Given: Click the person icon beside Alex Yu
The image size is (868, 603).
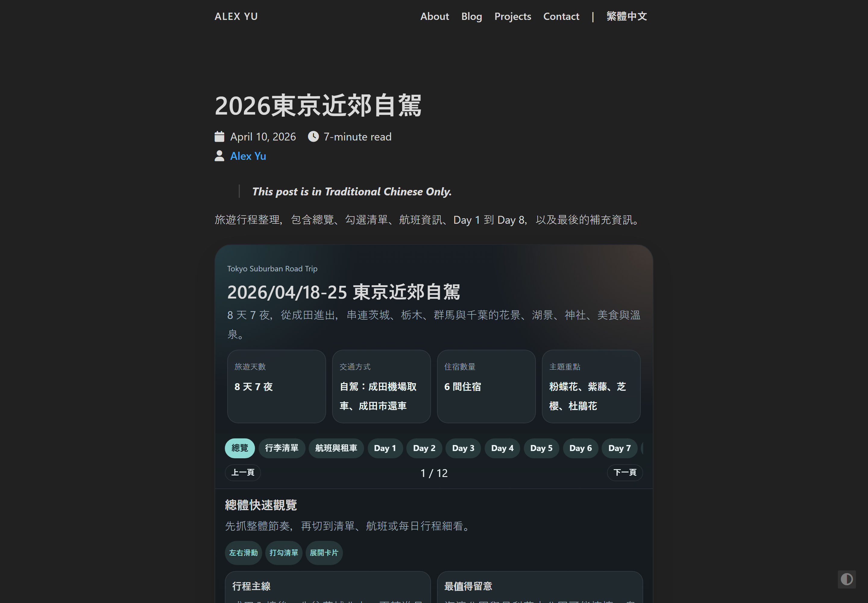Looking at the screenshot, I should point(219,156).
